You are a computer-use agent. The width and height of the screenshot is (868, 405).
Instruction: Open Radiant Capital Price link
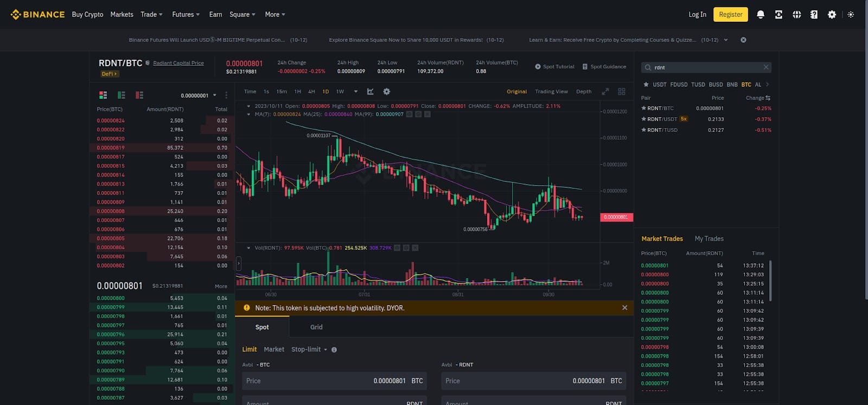(x=178, y=63)
